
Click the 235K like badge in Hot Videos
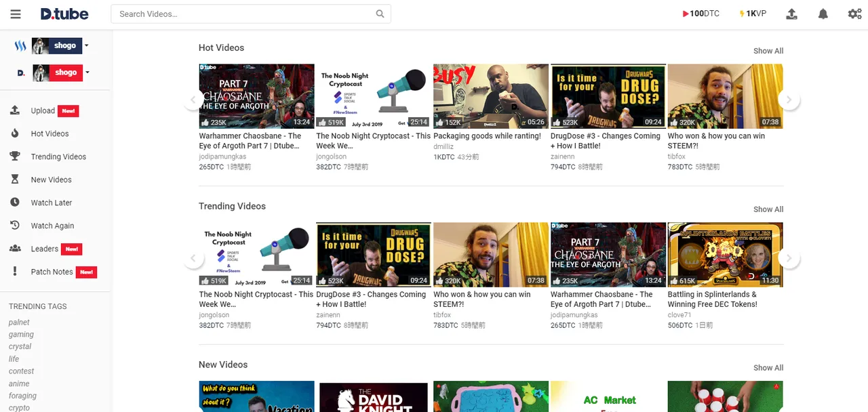[x=214, y=123]
